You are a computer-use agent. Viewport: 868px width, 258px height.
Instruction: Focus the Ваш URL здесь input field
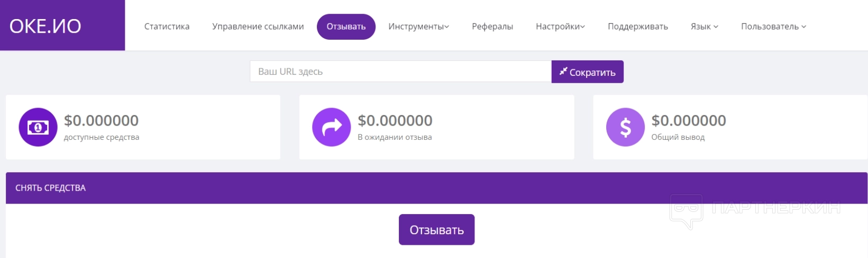pos(400,72)
